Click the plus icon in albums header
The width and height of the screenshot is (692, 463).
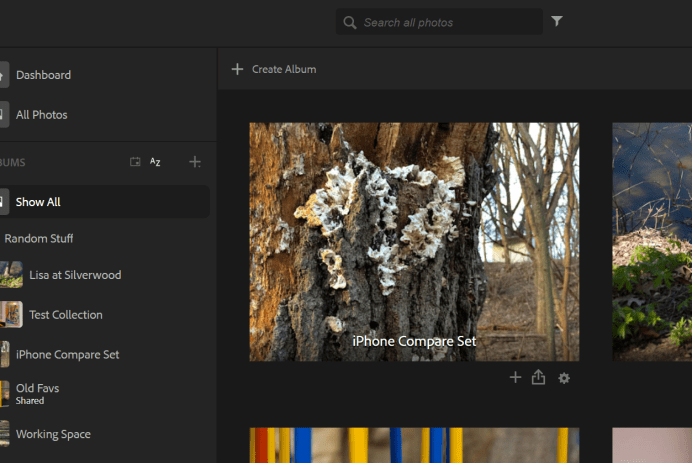195,162
